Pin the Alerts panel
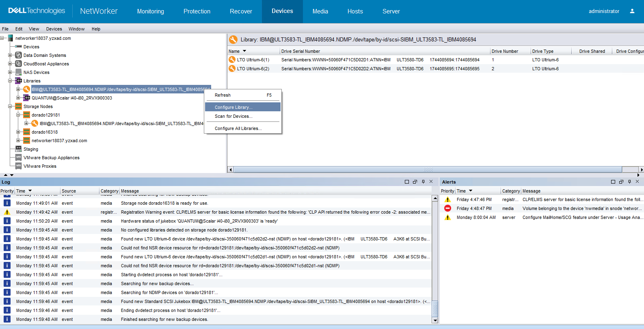Image resolution: width=644 pixels, height=329 pixels. pyautogui.click(x=629, y=182)
